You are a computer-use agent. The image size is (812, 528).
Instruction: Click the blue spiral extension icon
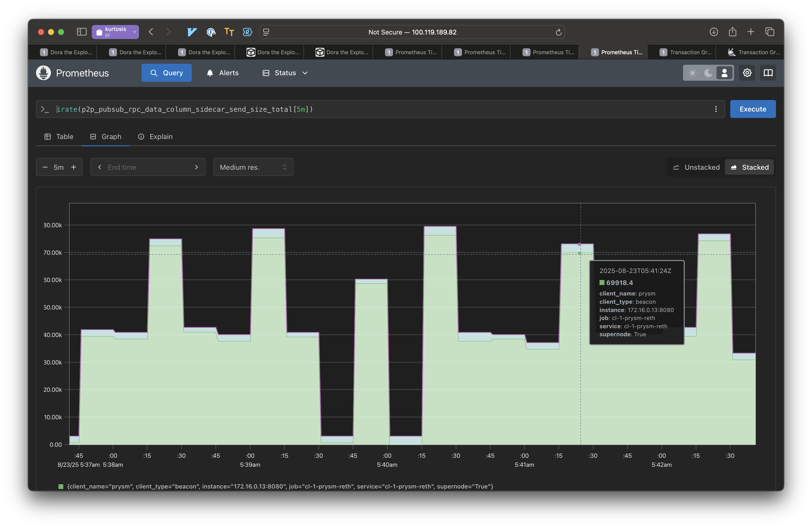247,32
